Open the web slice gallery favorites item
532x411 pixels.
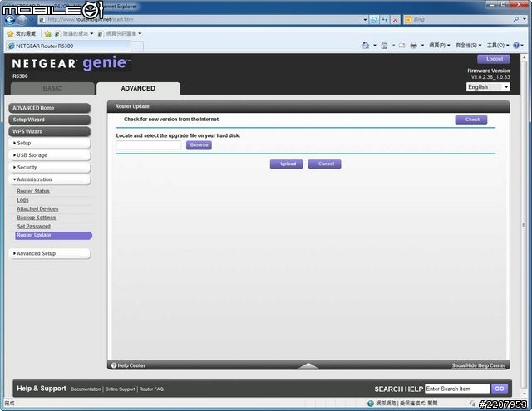click(120, 33)
